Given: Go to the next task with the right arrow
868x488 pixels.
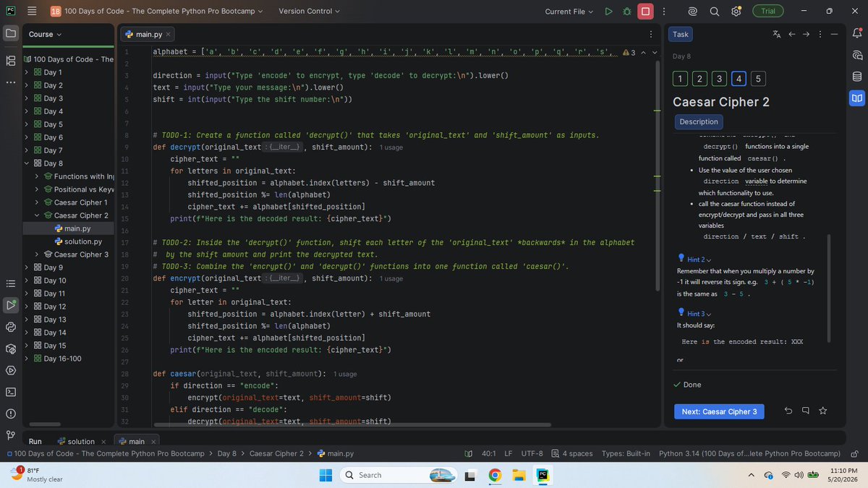Looking at the screenshot, I should point(806,34).
